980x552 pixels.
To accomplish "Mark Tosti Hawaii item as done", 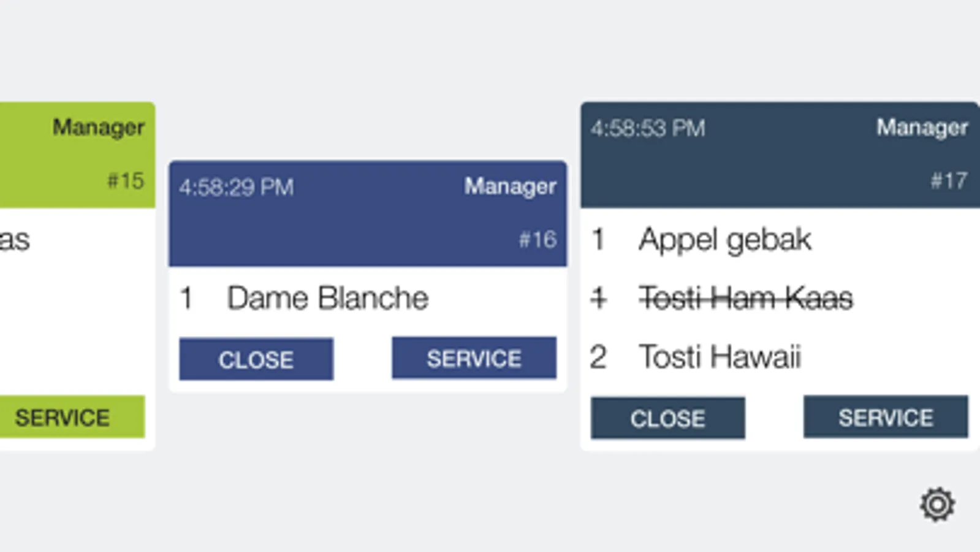I will point(780,357).
